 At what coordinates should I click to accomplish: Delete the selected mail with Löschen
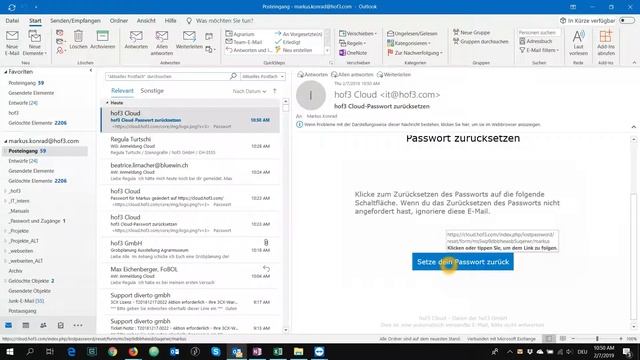pyautogui.click(x=78, y=40)
